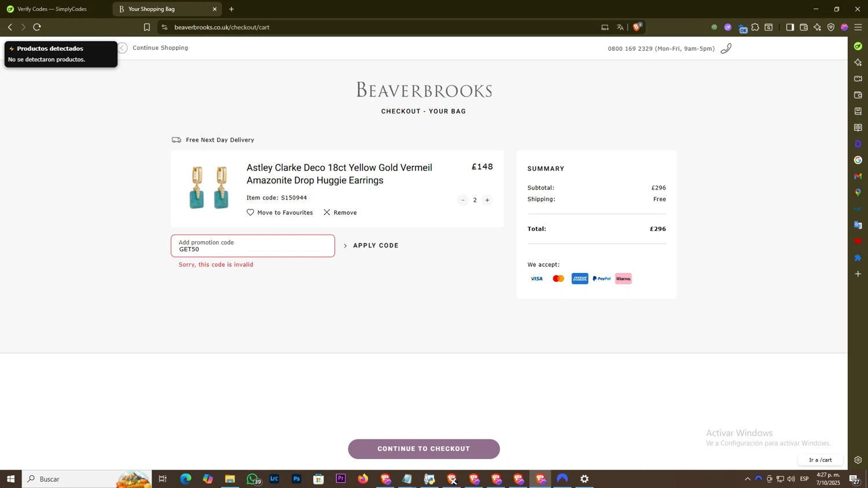Open reading list icon in the sidebar
The width and height of the screenshot is (868, 488).
click(x=858, y=128)
